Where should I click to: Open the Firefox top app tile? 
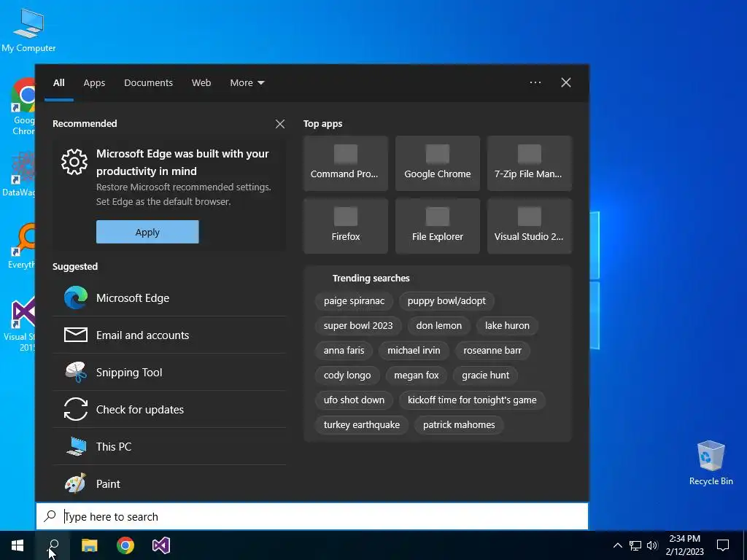point(345,226)
